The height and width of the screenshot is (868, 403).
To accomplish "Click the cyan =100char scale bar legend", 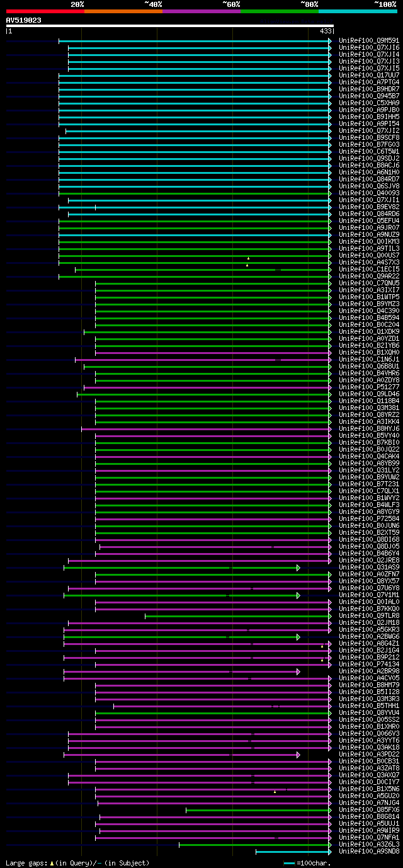I will pos(289,862).
